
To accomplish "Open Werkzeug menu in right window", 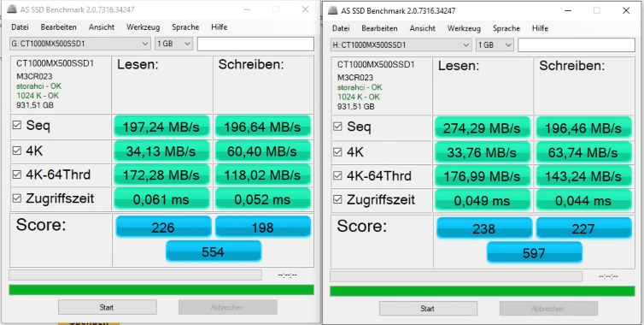I will 464,28.
